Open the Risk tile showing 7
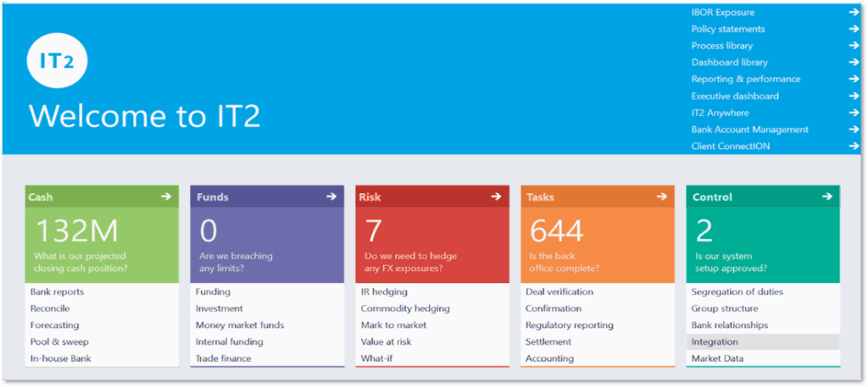Screen dimensions: 868x387 tap(432, 245)
